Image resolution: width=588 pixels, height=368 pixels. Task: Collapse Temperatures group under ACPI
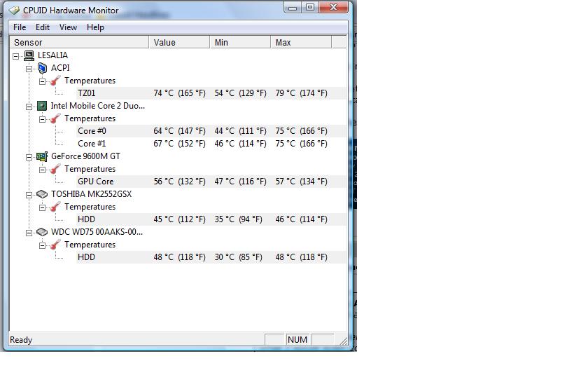pos(43,81)
